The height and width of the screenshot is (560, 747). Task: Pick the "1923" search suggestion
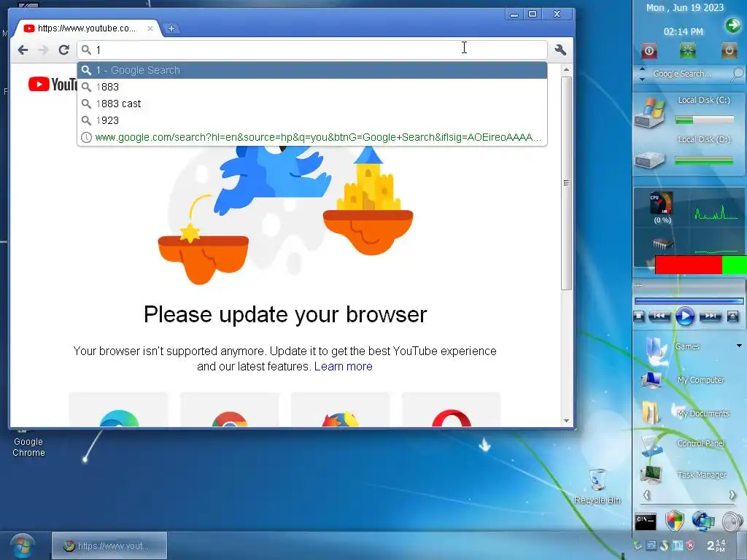(x=312, y=120)
